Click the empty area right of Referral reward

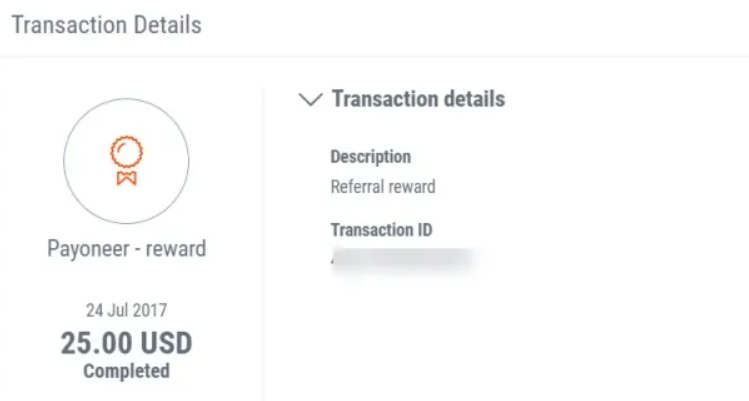(x=580, y=186)
